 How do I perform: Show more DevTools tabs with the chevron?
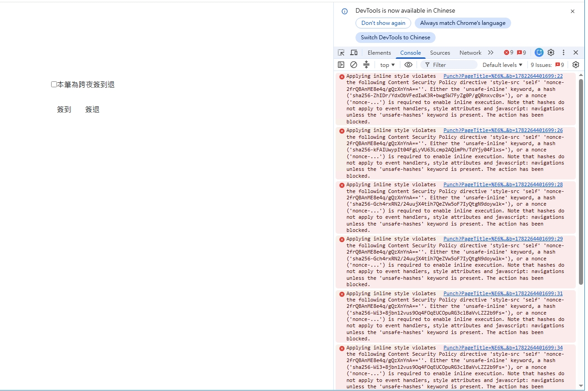coord(491,53)
